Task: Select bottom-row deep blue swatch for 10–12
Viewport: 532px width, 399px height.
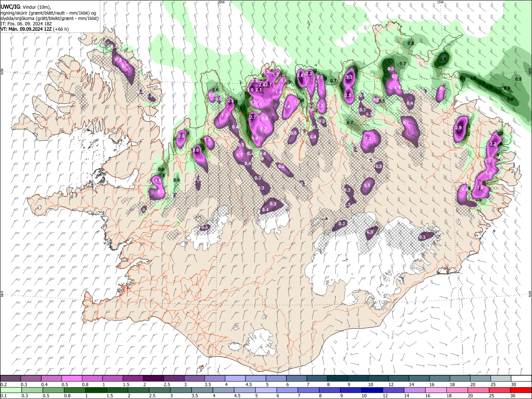Action: click(372, 390)
